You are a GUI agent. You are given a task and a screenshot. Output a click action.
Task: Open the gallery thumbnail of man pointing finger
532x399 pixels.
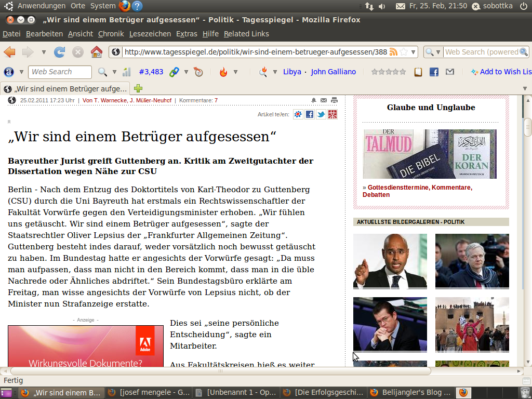click(390, 261)
